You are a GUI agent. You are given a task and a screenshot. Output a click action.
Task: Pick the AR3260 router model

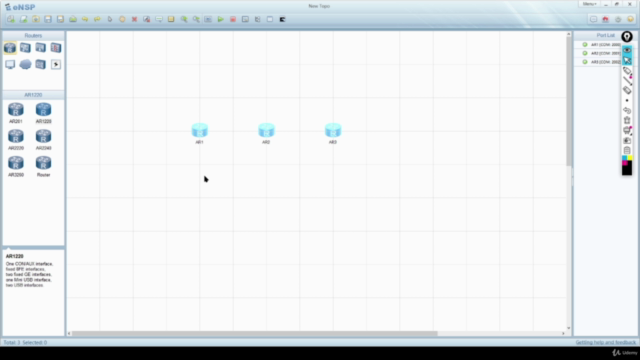pos(16,166)
